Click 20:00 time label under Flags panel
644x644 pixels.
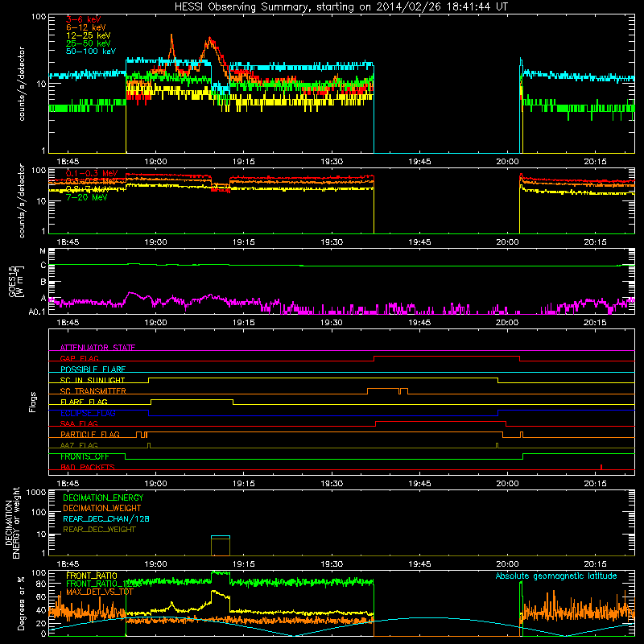point(507,484)
